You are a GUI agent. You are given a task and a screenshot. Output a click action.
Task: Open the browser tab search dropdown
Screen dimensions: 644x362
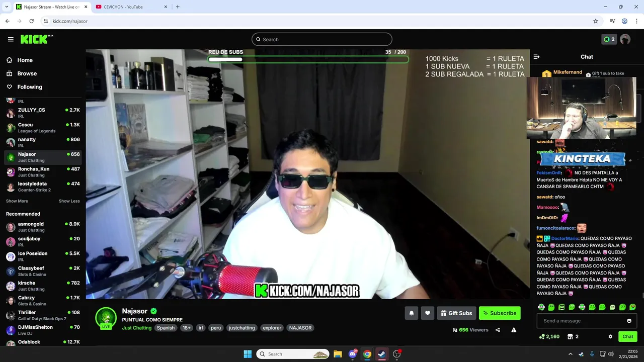pyautogui.click(x=7, y=7)
